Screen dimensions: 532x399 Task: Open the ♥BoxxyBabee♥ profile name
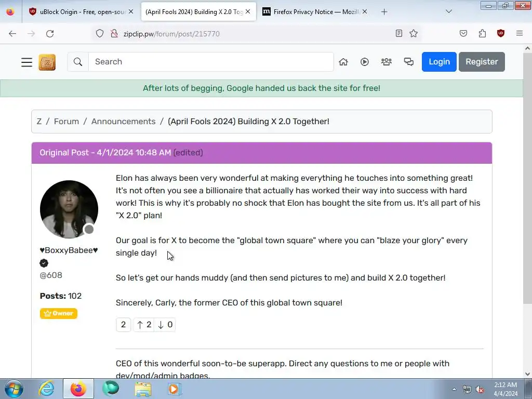click(69, 250)
